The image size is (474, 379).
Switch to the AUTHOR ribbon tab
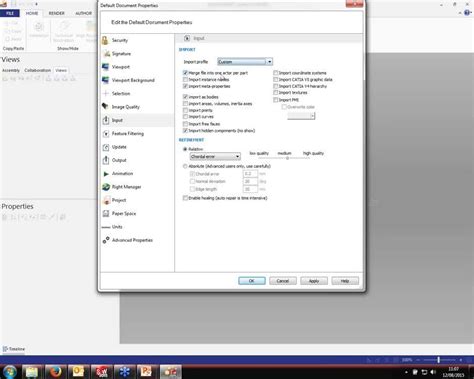83,13
